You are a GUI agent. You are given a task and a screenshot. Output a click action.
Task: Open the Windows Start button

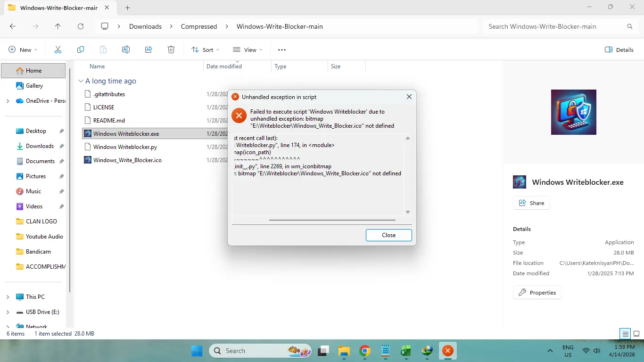coord(197,351)
